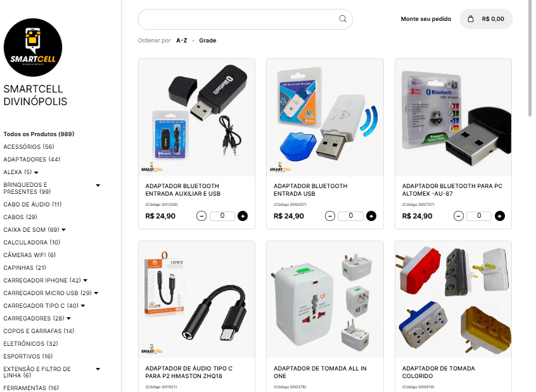Focus the product search field
Viewport: 536px width, 392px height.
click(238, 19)
